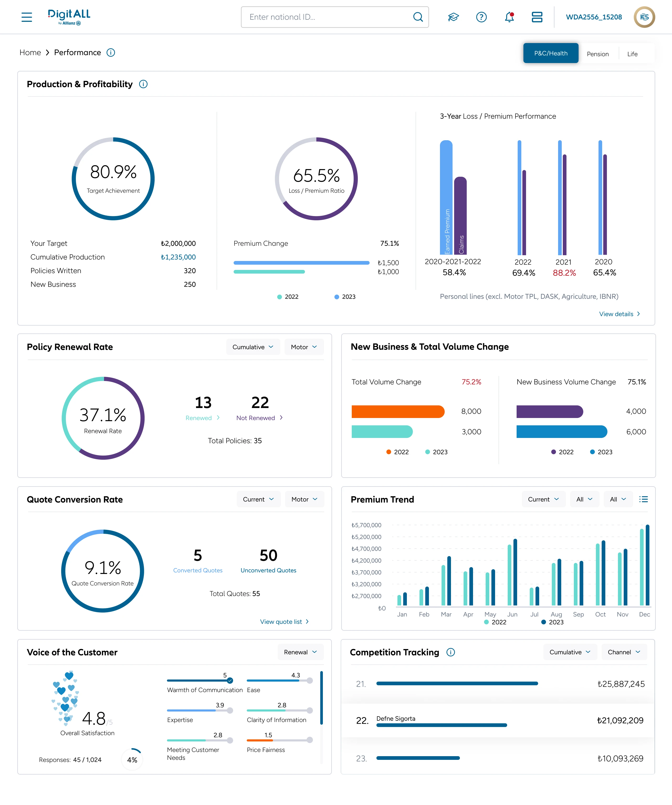Image resolution: width=672 pixels, height=805 pixels.
Task: Click the info icon beside Performance breadcrumb
Action: coord(111,53)
